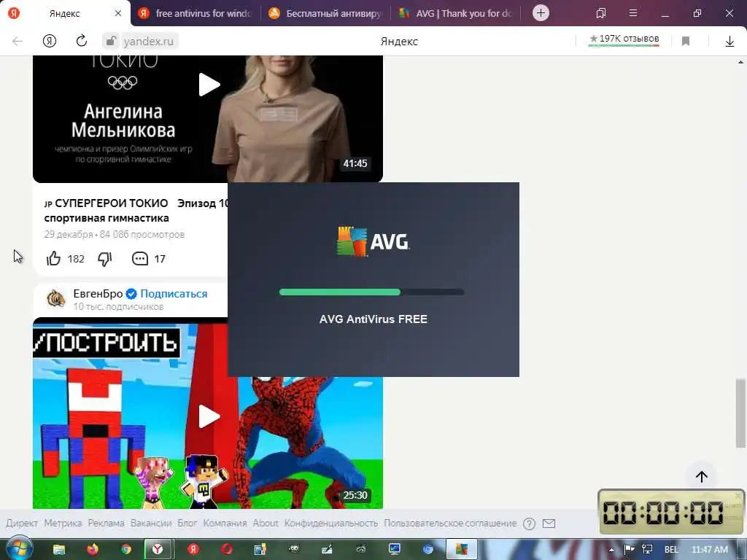Open the Вакансии footer link
Image resolution: width=747 pixels, height=560 pixels.
click(151, 524)
